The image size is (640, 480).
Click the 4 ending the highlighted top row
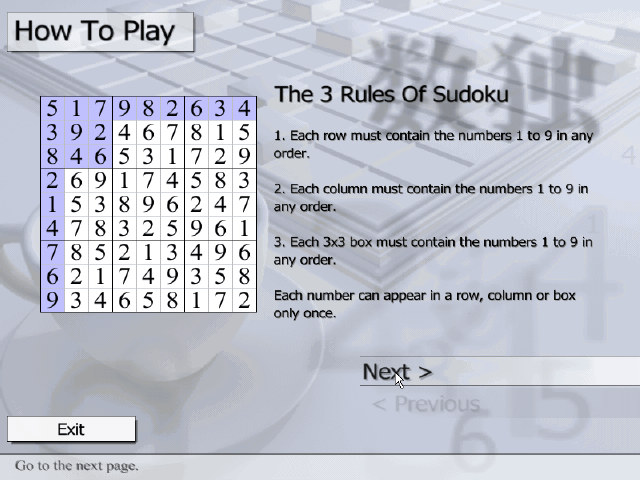point(244,109)
